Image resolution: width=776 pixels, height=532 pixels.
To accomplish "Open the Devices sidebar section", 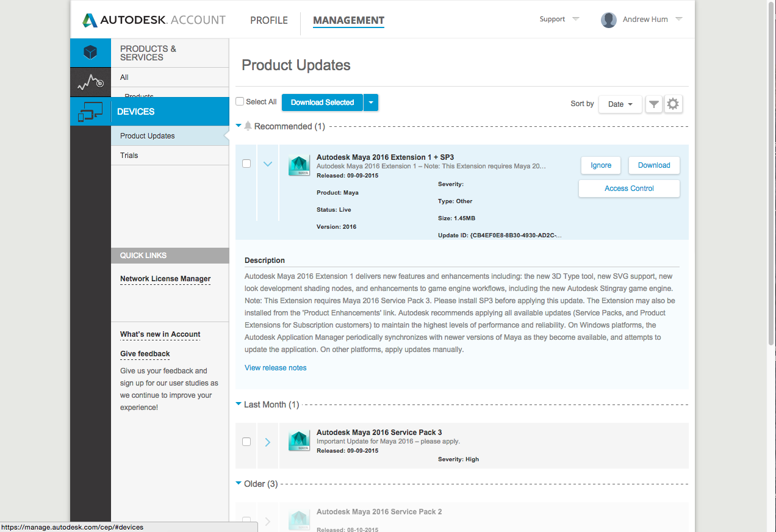I will point(170,112).
